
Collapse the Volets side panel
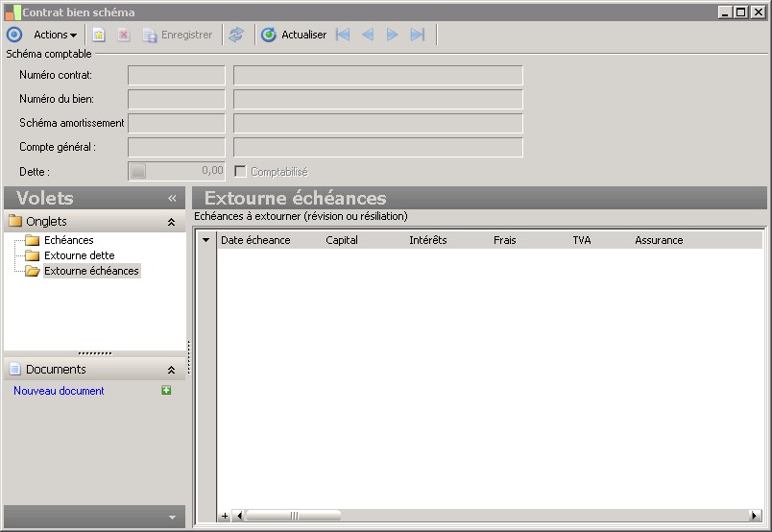click(172, 198)
